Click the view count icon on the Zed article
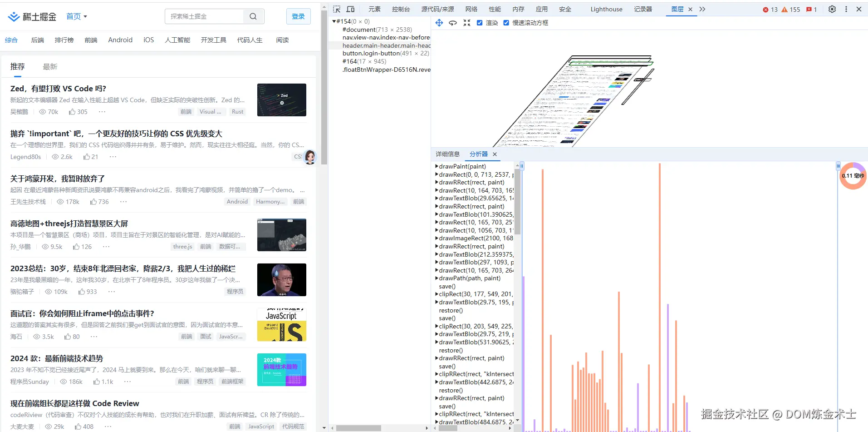 tap(43, 112)
